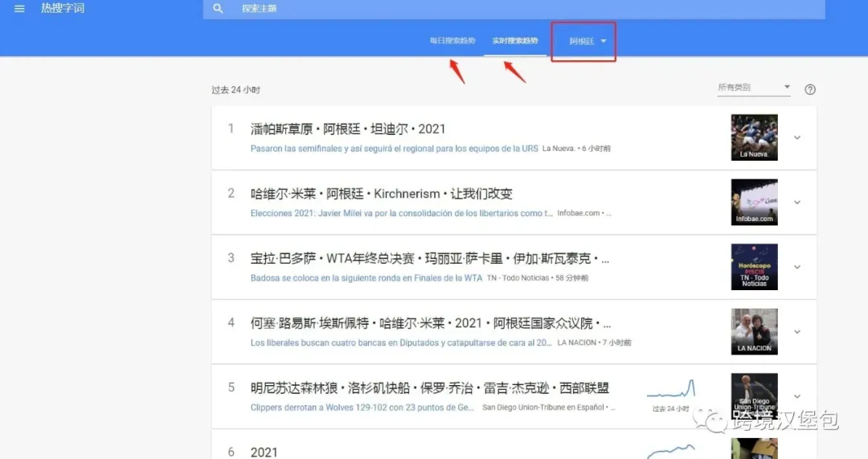Switch to 实时搜索趋势 tab
Image resolution: width=868 pixels, height=459 pixels.
515,40
